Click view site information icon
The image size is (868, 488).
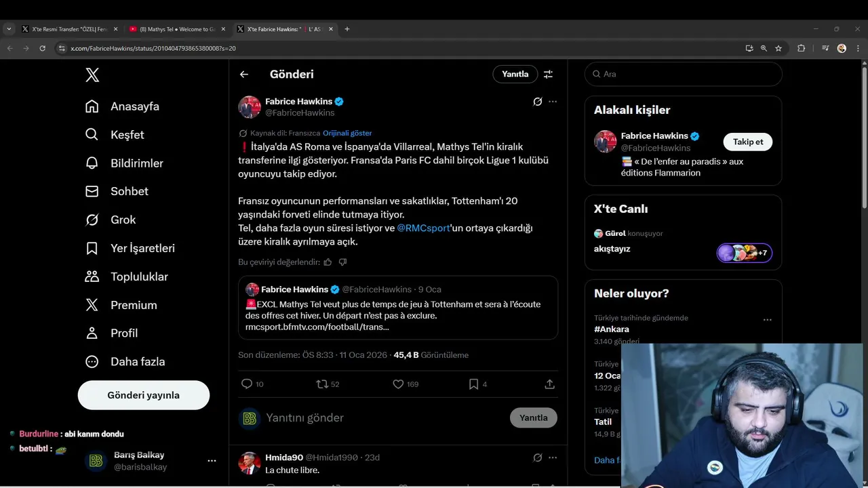[62, 48]
